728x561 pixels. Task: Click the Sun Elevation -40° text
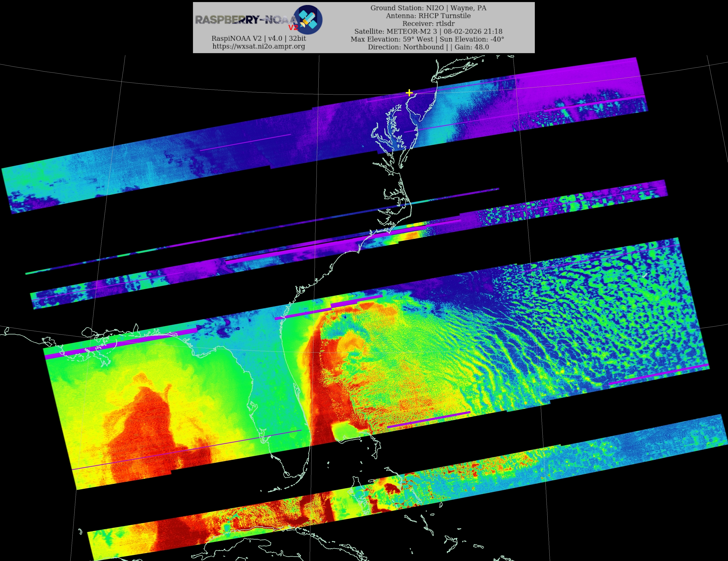472,39
